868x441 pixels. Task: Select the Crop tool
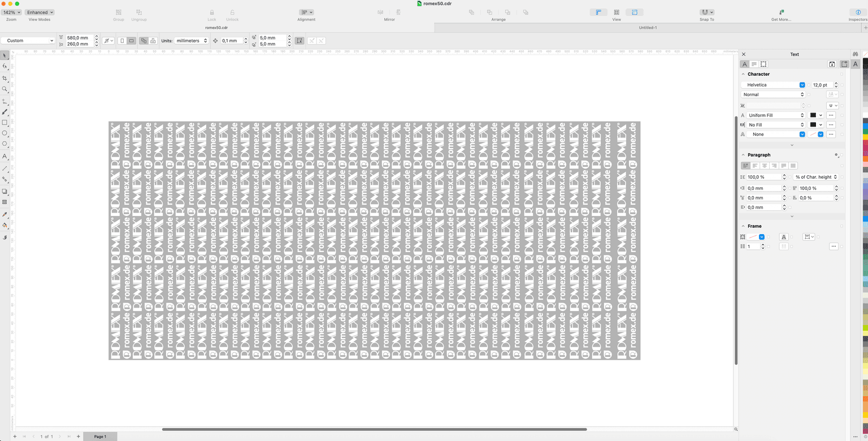click(x=5, y=78)
